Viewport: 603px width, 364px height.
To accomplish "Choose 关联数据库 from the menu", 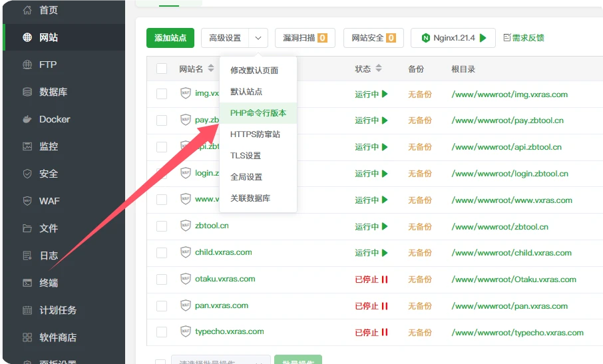I will click(x=258, y=198).
